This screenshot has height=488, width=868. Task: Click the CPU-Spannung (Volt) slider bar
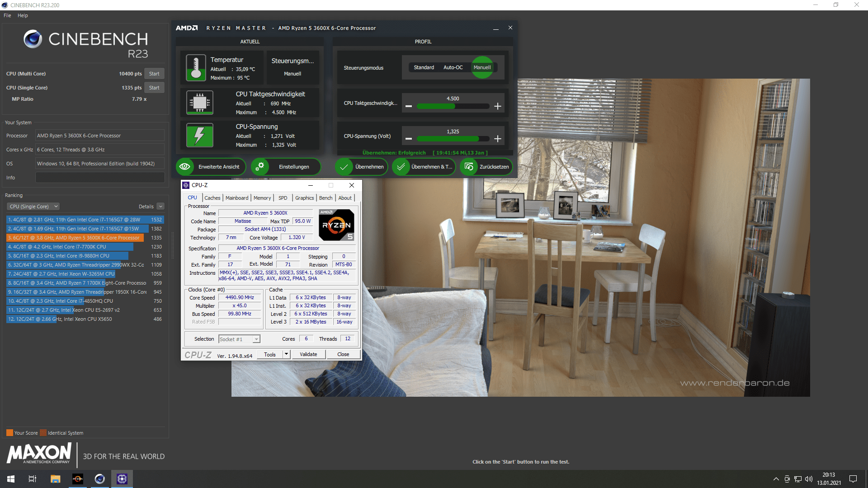pos(453,139)
